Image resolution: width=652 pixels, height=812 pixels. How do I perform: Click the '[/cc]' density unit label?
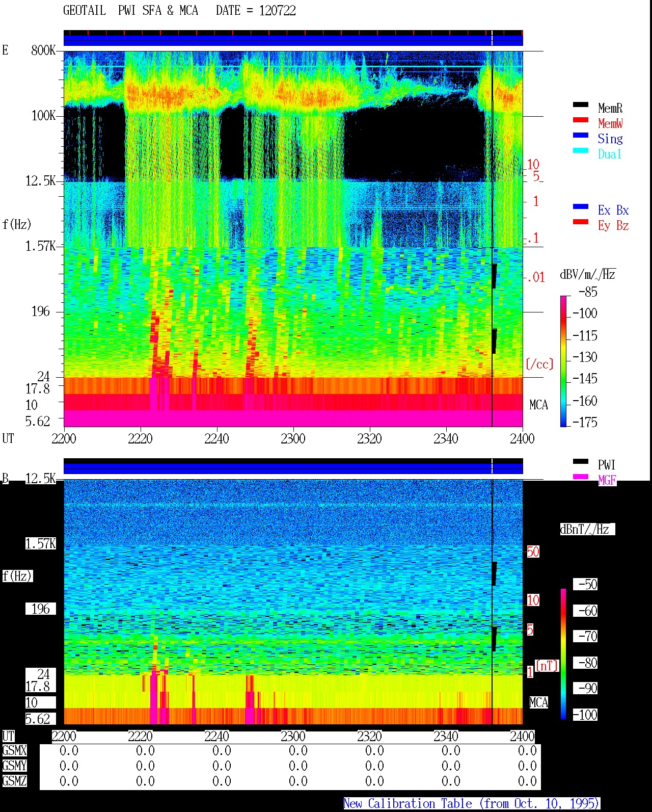pyautogui.click(x=539, y=364)
